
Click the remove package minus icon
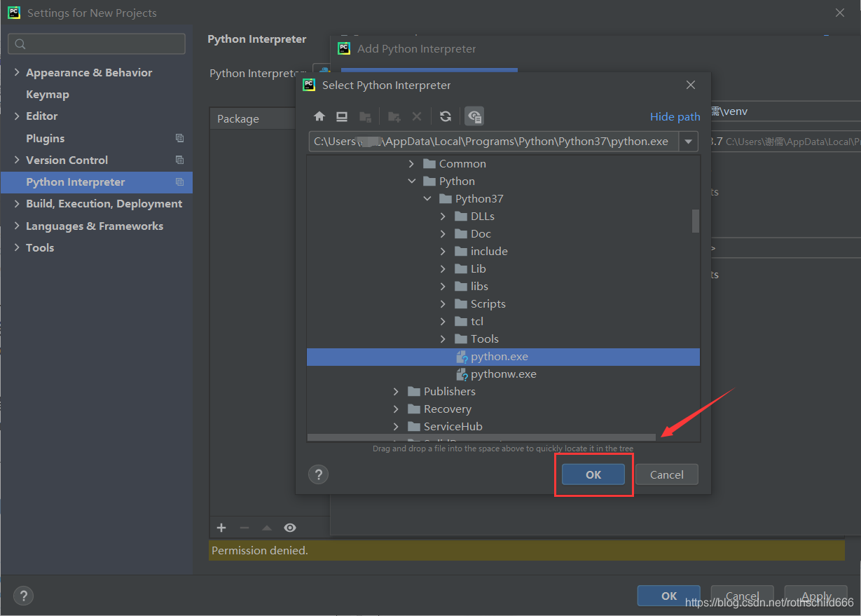244,528
